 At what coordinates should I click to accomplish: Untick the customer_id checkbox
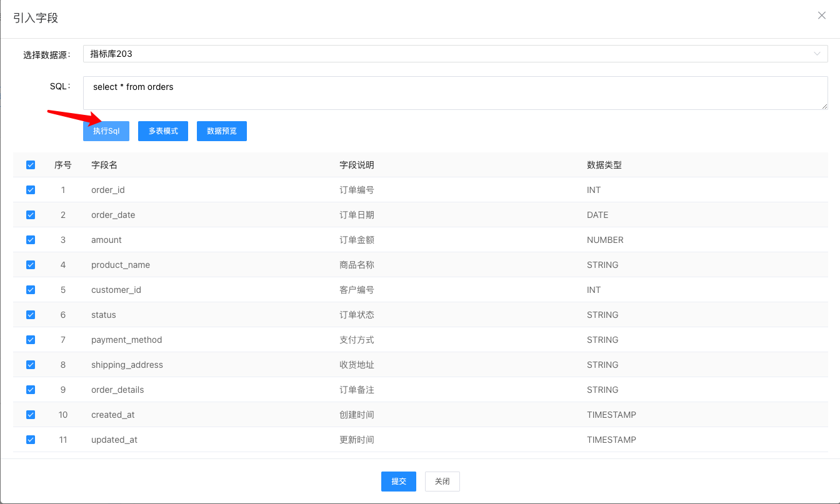coord(31,290)
